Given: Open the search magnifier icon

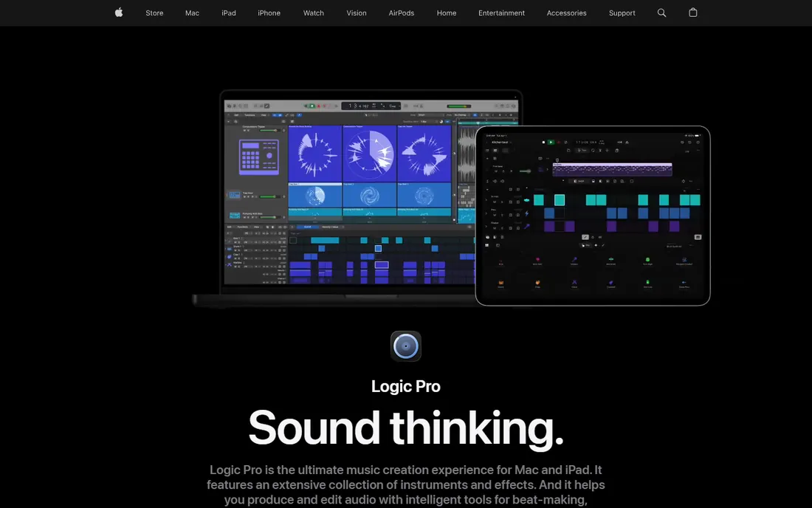Looking at the screenshot, I should [661, 13].
